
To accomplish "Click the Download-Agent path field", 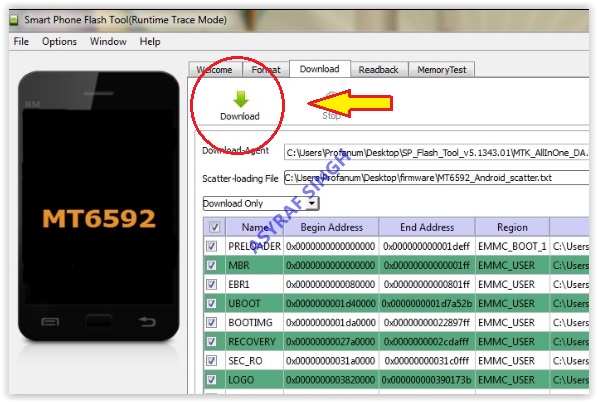I will pyautogui.click(x=436, y=153).
